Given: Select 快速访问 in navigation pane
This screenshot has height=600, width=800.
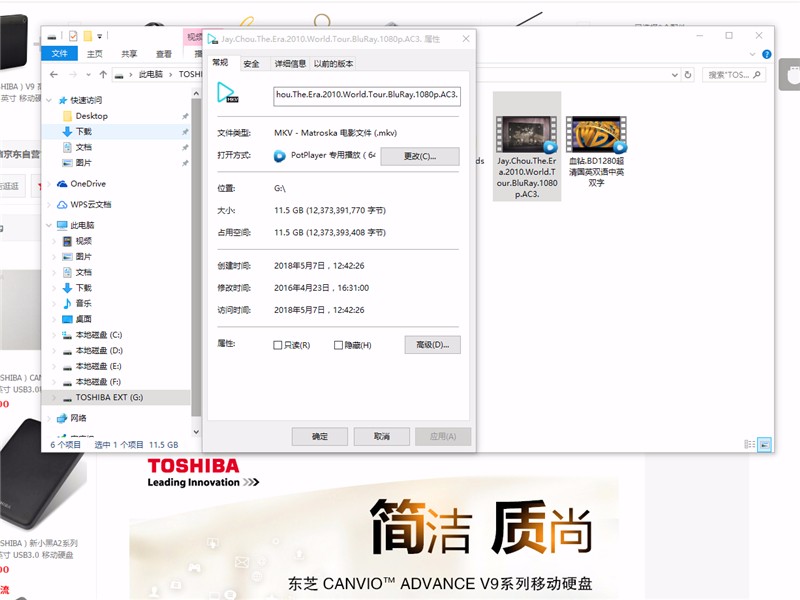Looking at the screenshot, I should pyautogui.click(x=86, y=100).
